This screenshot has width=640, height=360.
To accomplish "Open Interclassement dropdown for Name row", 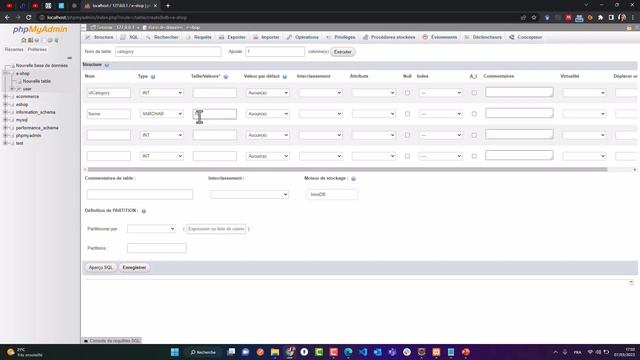I will tap(320, 114).
